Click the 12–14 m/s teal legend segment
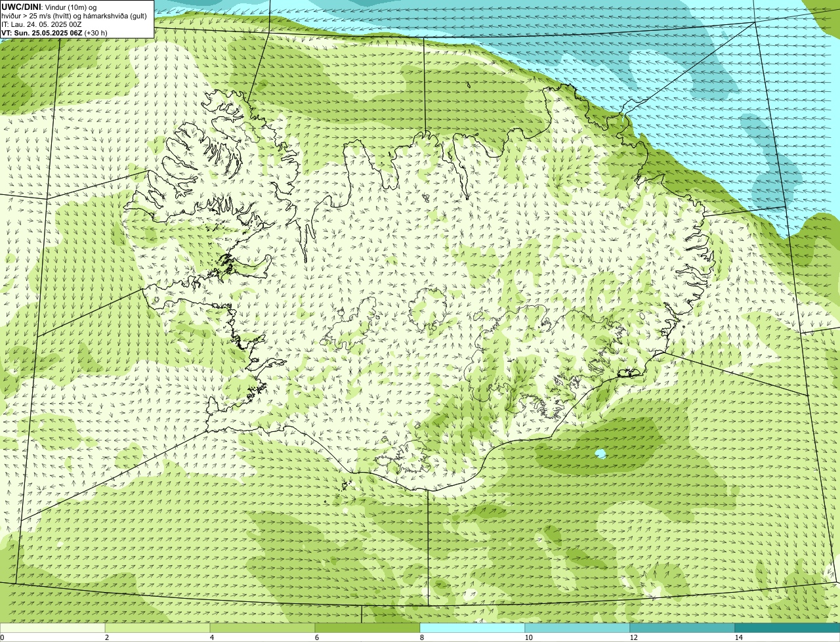 coord(682,628)
